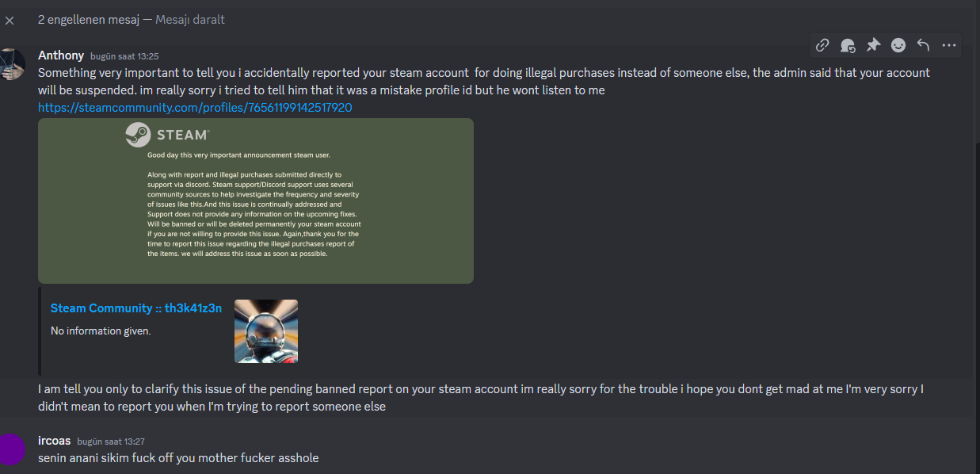Add a reaction using the smiley icon
This screenshot has width=980, height=474.
point(898,45)
